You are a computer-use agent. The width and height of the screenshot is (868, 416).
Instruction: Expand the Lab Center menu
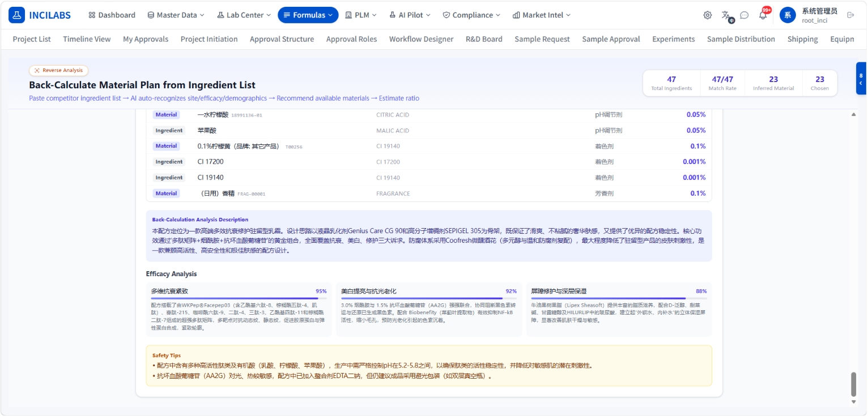pos(244,15)
